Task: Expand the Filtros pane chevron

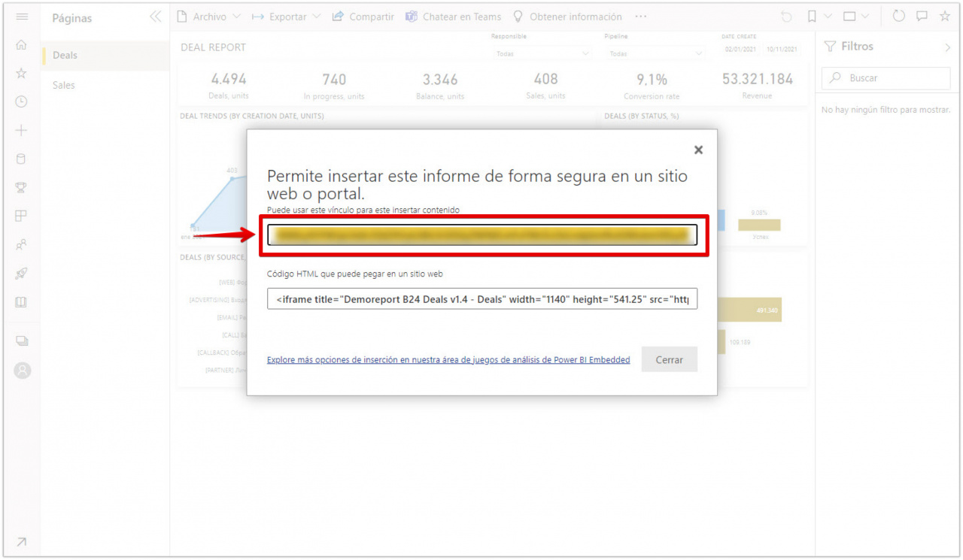Action: (947, 47)
